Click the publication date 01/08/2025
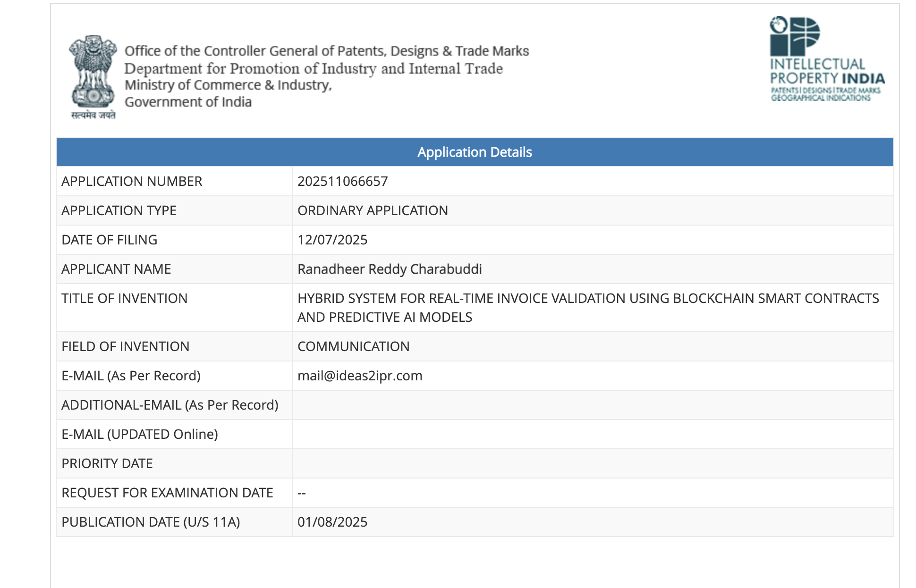This screenshot has width=916, height=588. point(332,522)
